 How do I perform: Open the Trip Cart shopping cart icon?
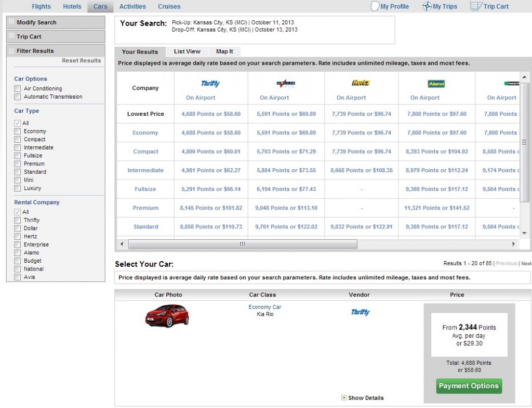[x=476, y=6]
